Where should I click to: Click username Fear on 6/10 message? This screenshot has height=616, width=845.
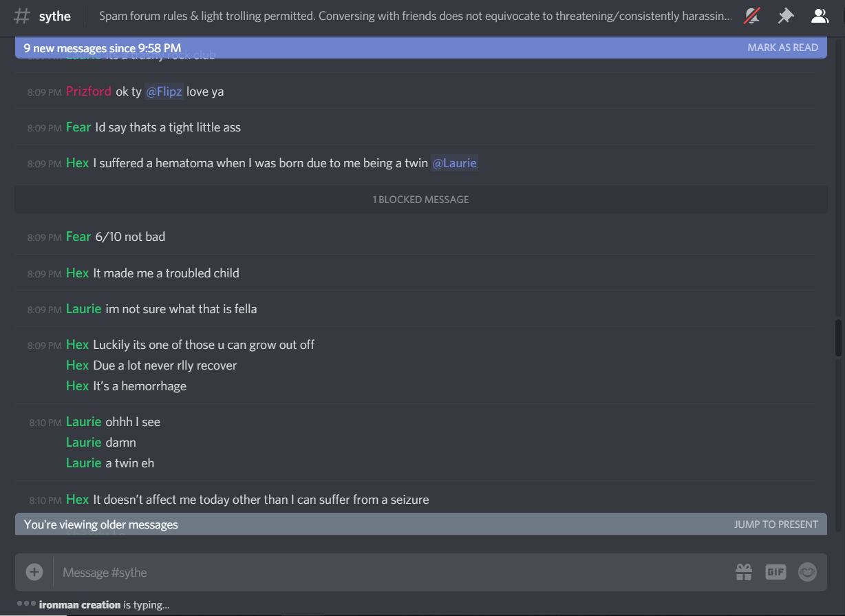(78, 237)
